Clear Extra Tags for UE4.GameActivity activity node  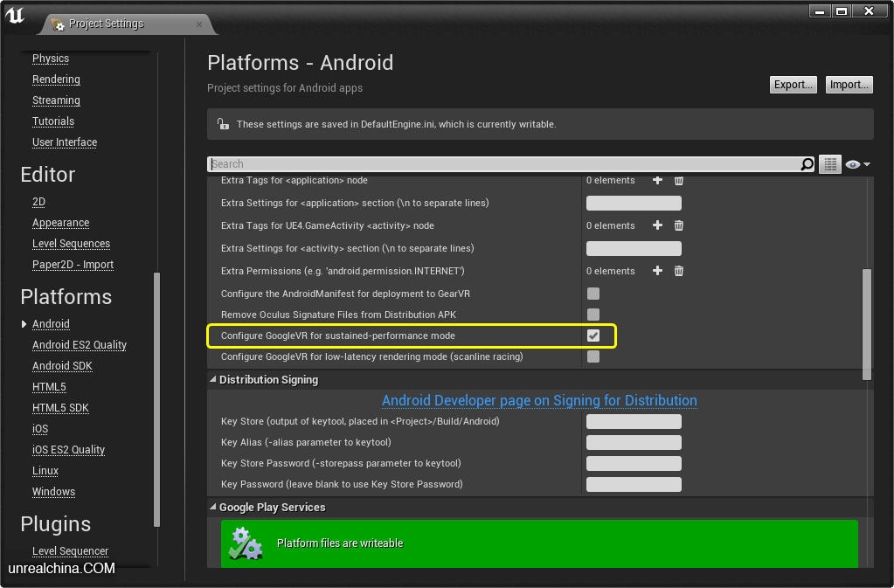click(678, 225)
